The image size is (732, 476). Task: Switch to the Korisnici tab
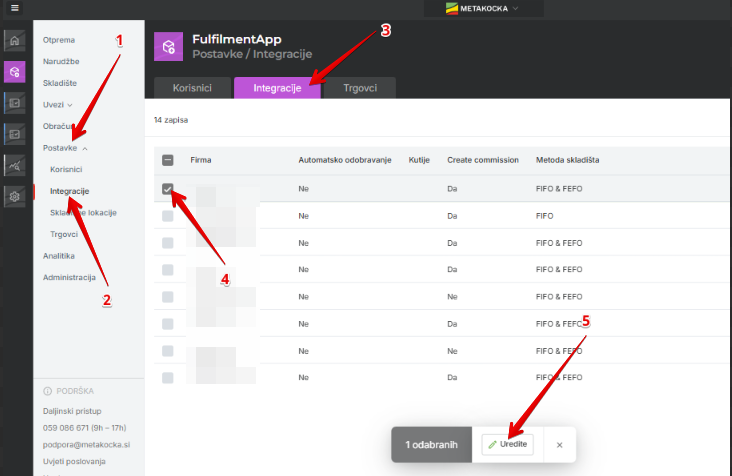(x=192, y=88)
